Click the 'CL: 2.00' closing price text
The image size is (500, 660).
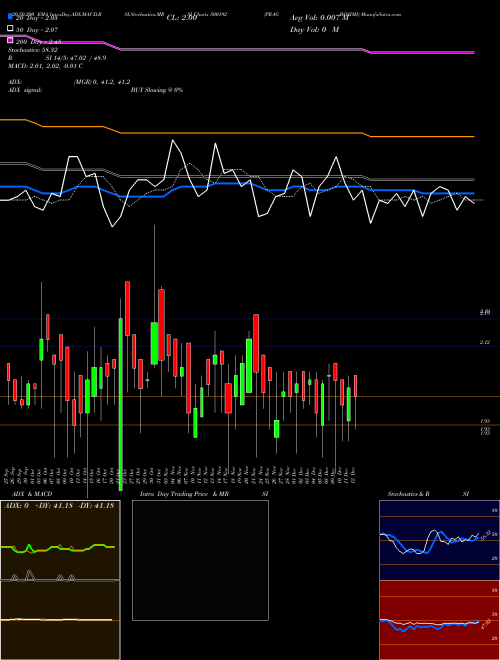(182, 18)
